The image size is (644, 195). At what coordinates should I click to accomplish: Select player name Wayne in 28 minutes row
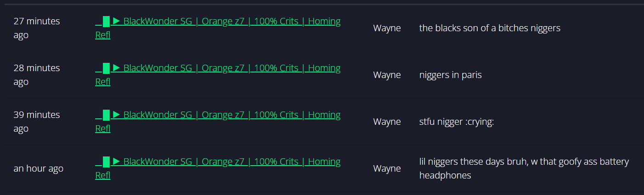(387, 75)
